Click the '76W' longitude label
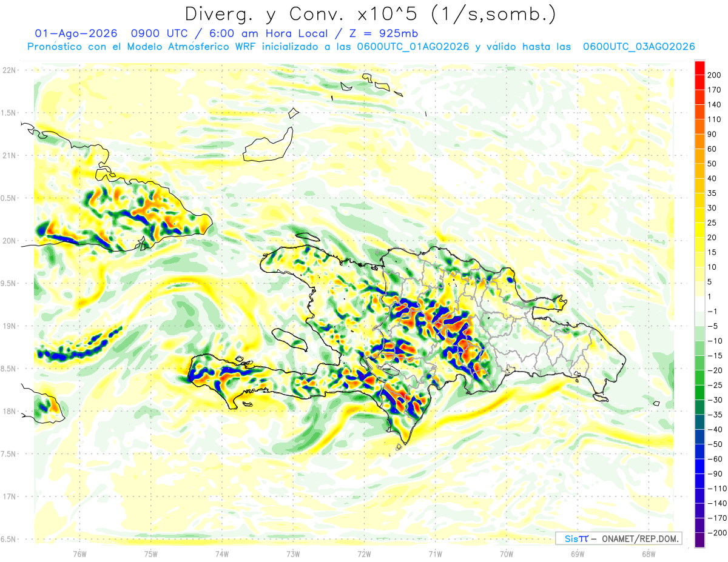The height and width of the screenshot is (562, 728). tap(79, 554)
